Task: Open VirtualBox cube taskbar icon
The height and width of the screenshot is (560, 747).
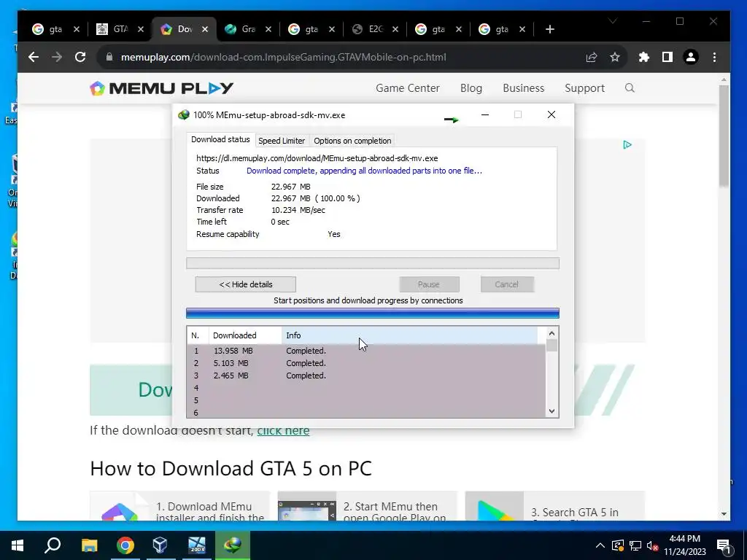Action: [x=160, y=545]
